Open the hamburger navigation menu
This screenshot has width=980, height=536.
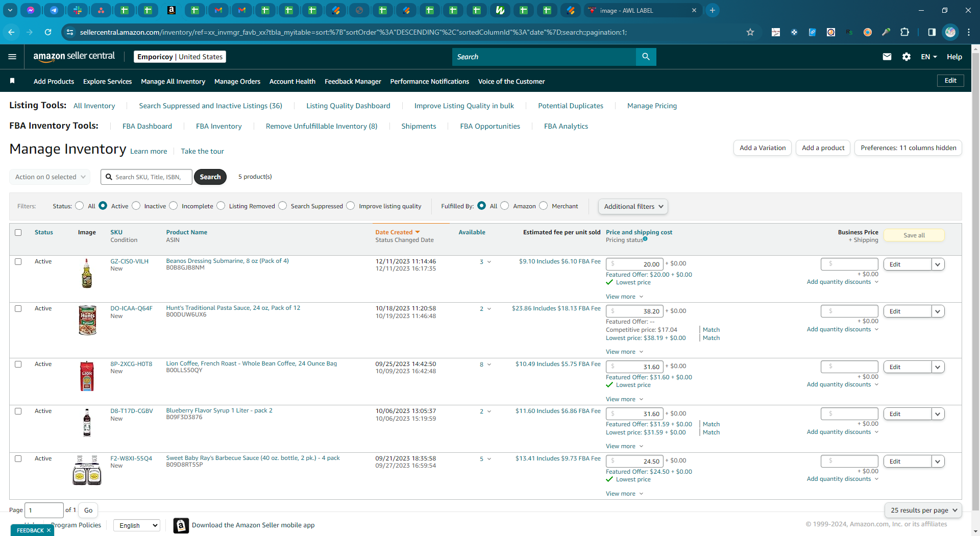coord(12,57)
